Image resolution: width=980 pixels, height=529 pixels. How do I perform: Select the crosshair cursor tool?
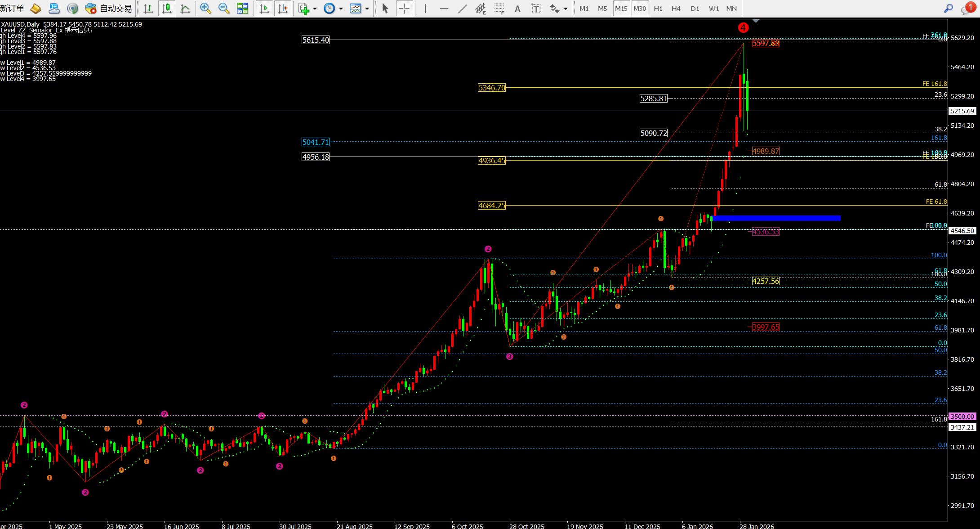404,9
